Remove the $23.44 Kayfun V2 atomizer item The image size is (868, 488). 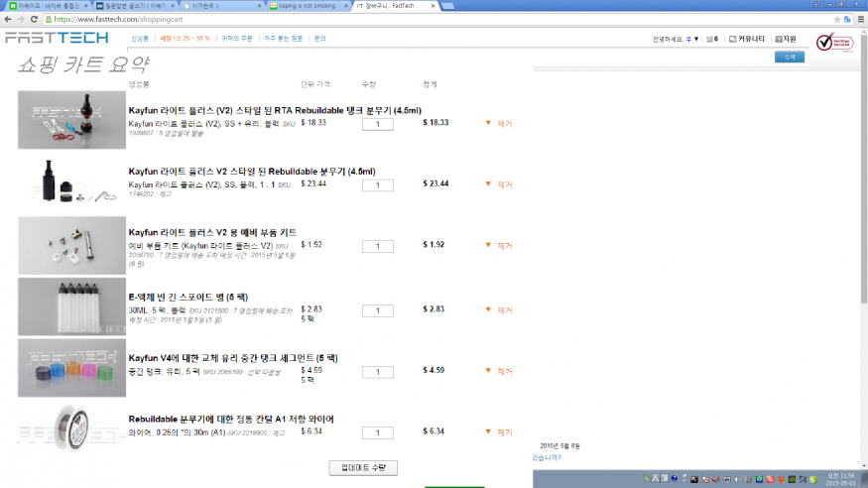tap(504, 184)
